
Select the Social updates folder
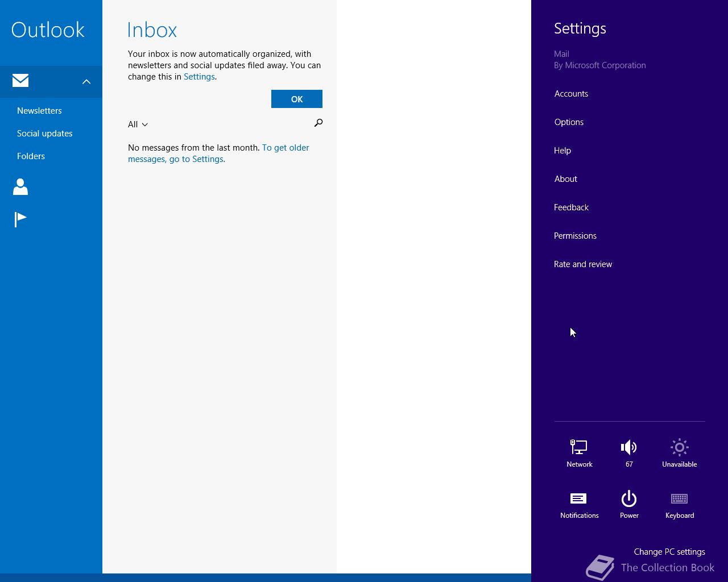pos(45,134)
